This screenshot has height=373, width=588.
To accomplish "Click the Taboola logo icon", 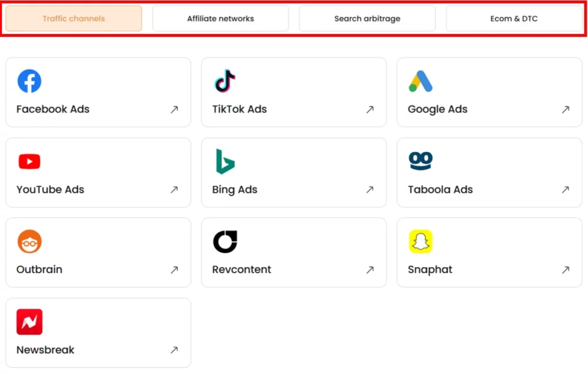I will 420,161.
